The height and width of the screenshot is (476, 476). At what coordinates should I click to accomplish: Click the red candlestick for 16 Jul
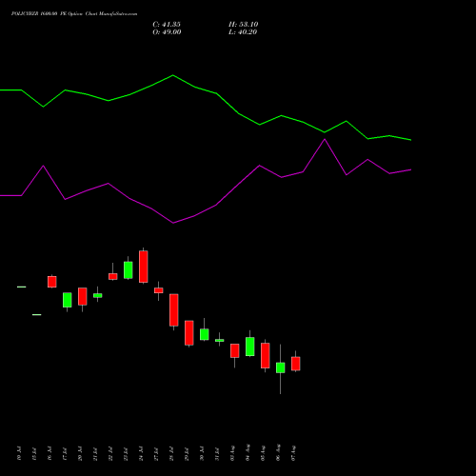click(52, 282)
